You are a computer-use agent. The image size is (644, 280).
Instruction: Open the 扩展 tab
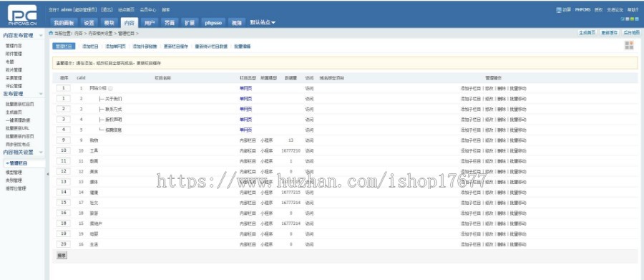(x=190, y=23)
